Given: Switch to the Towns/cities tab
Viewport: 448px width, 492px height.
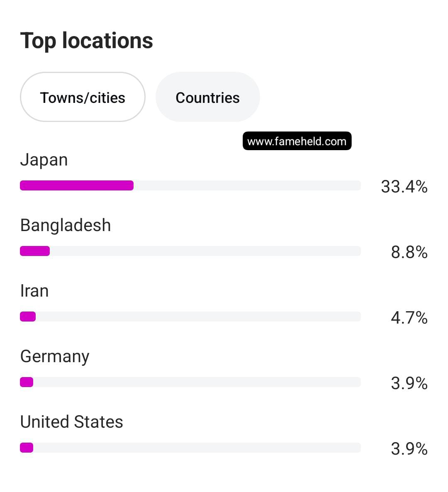Looking at the screenshot, I should (83, 97).
